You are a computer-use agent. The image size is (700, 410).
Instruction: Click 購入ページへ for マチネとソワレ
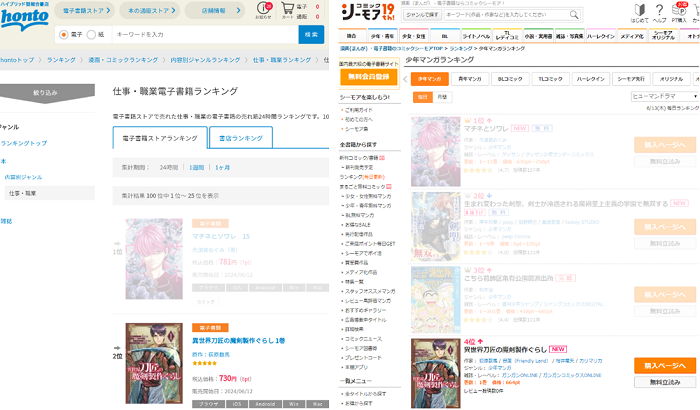click(x=665, y=145)
